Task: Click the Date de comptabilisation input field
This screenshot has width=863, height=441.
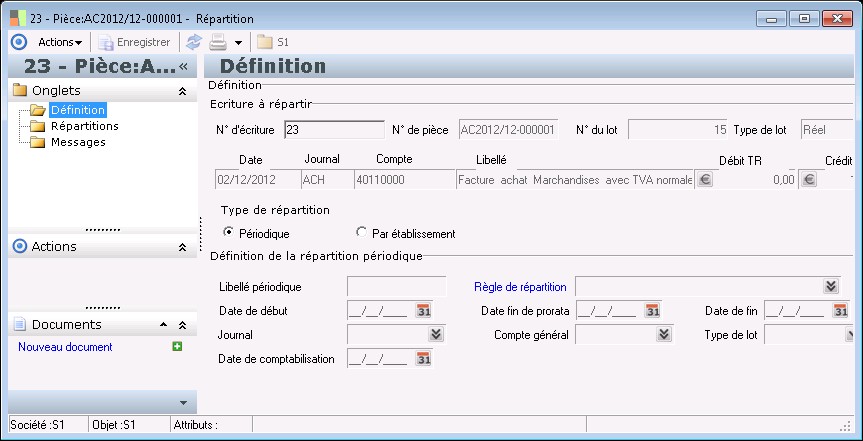Action: coord(381,359)
